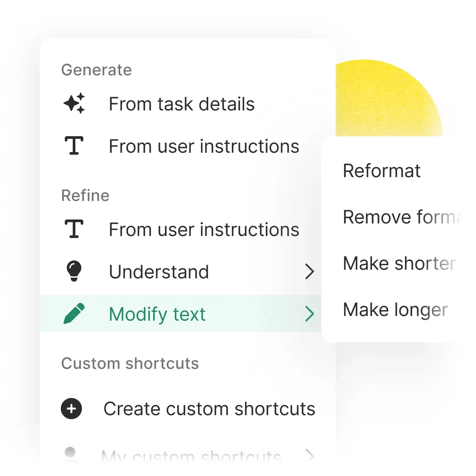Viewport: 476px width, 476px height.
Task: Select Make shorter in the submenu
Action: click(399, 263)
